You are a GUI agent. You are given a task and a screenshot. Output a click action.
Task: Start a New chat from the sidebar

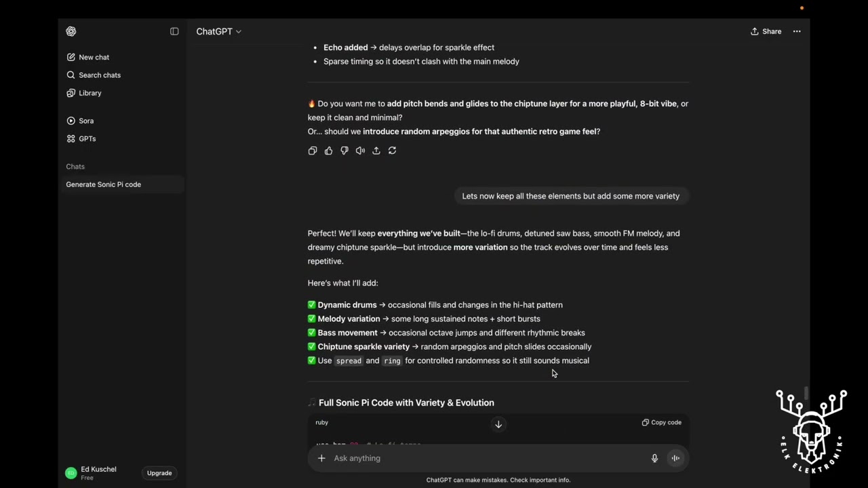click(94, 57)
